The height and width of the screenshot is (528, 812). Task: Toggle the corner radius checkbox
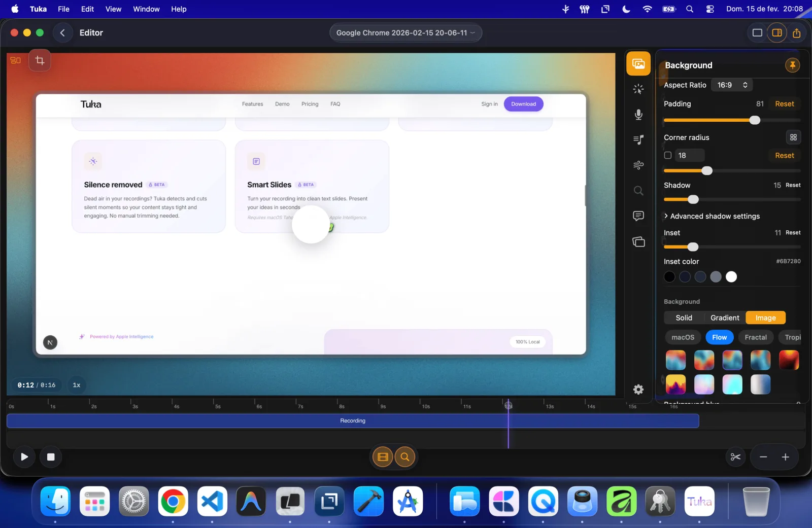(x=668, y=155)
